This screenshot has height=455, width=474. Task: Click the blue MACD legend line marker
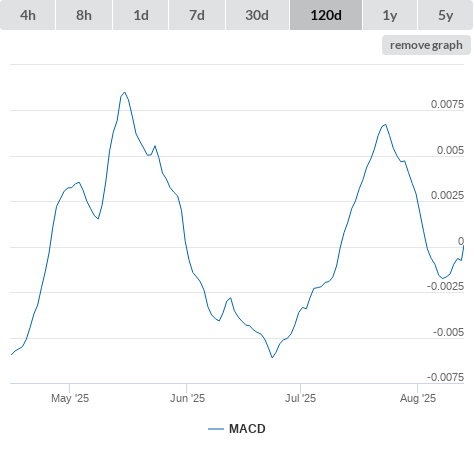(216, 429)
